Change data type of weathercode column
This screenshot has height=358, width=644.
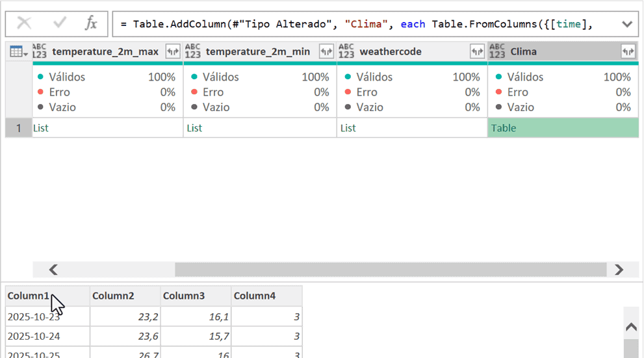pyautogui.click(x=346, y=51)
